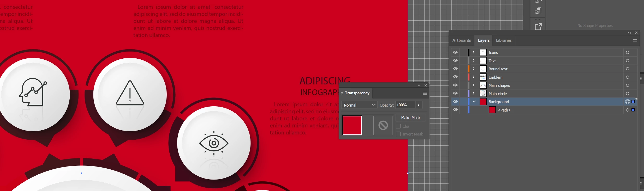This screenshot has width=644, height=191.
Task: Click the red <Path> thumbnail
Action: pyautogui.click(x=492, y=110)
